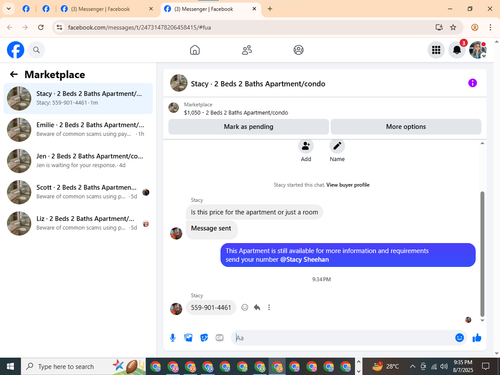The width and height of the screenshot is (500, 375).
Task: Select the active Messenger | Facebook tab
Action: (211, 9)
